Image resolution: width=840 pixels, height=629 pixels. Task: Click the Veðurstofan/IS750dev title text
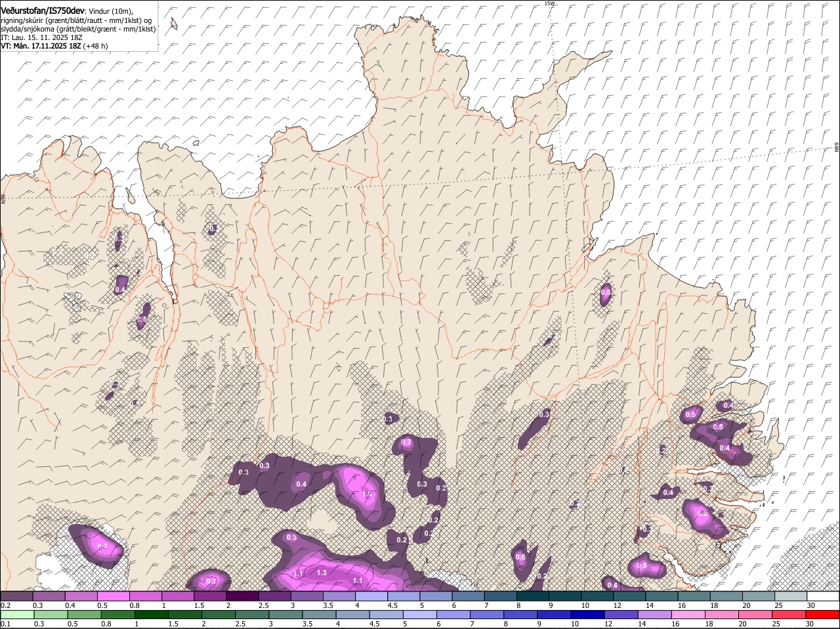[x=43, y=11]
